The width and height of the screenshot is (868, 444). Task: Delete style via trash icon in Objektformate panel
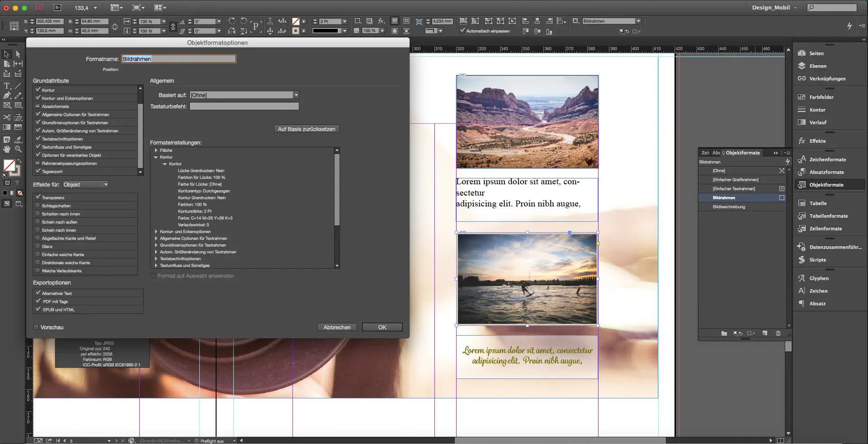(x=778, y=333)
